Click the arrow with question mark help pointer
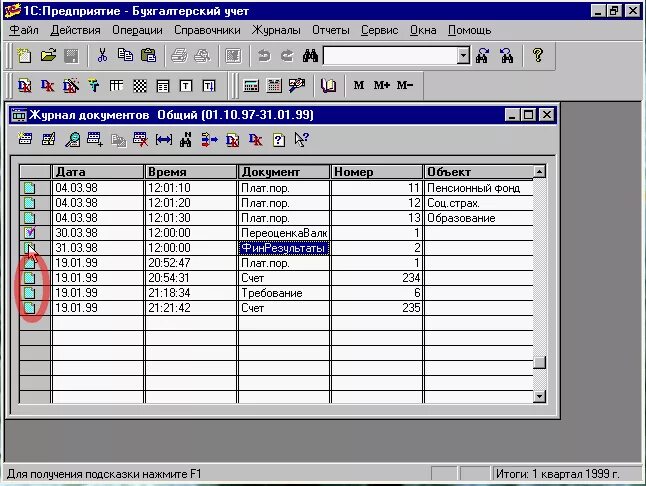Viewport: 646px width, 486px height. pyautogui.click(x=302, y=140)
